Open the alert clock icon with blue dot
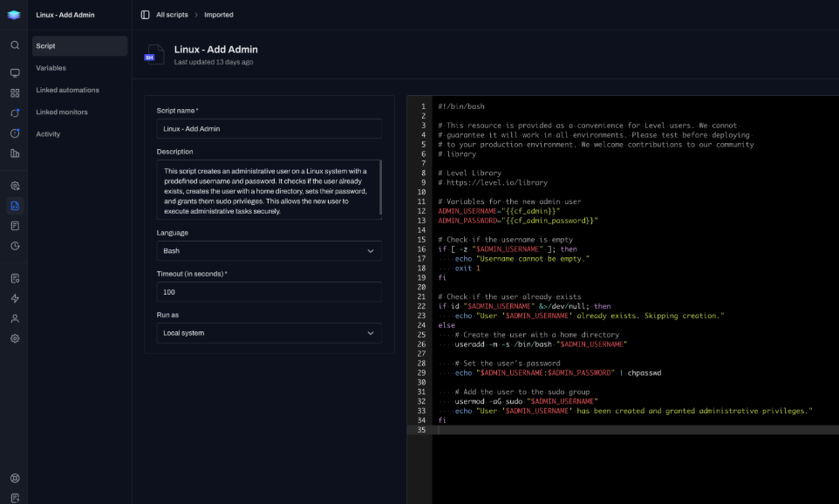 coord(15,133)
